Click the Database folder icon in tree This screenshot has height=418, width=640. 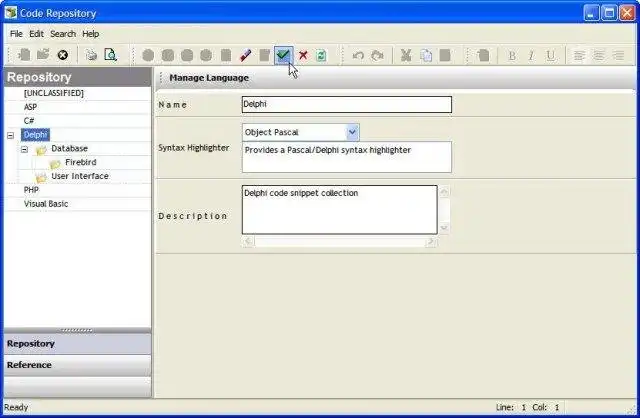pyautogui.click(x=41, y=150)
